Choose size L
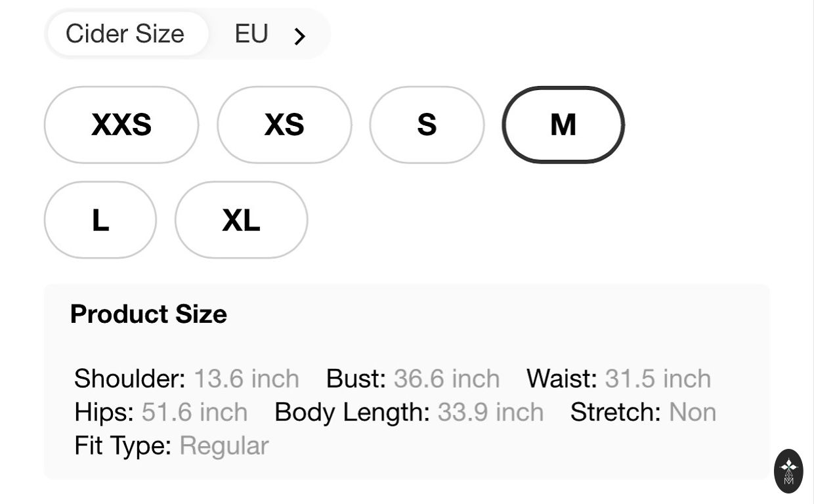Screen dimensions: 814x504 tap(100, 220)
